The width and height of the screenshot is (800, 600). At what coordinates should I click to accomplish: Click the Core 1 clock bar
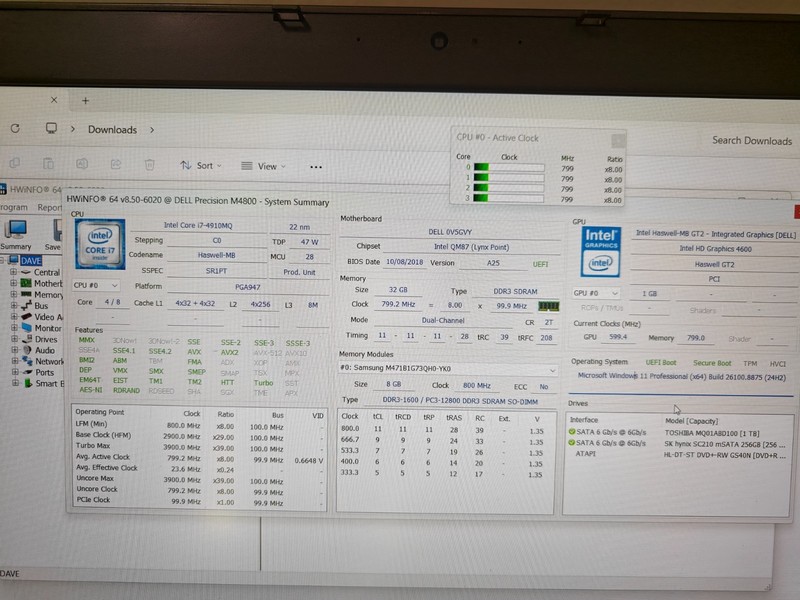509,178
